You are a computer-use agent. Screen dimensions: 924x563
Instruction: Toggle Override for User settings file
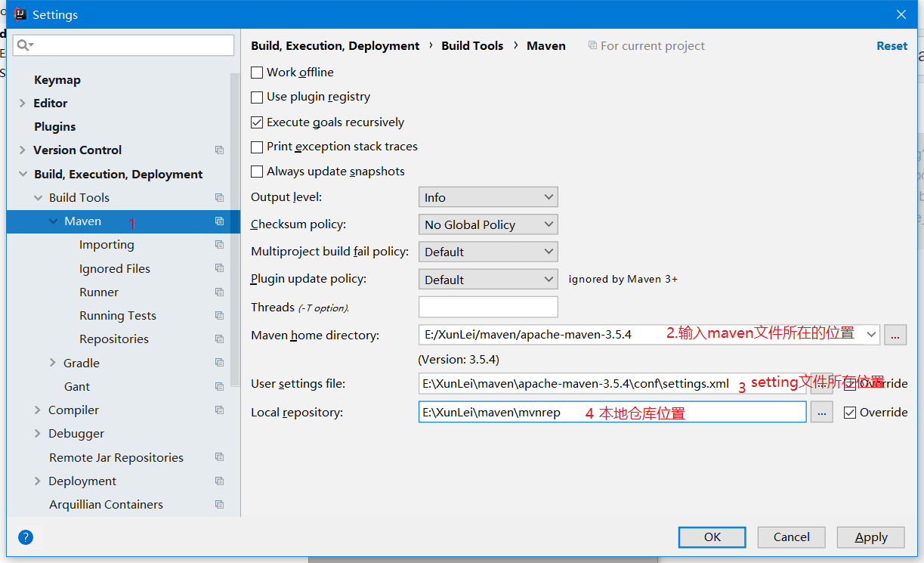(x=850, y=384)
